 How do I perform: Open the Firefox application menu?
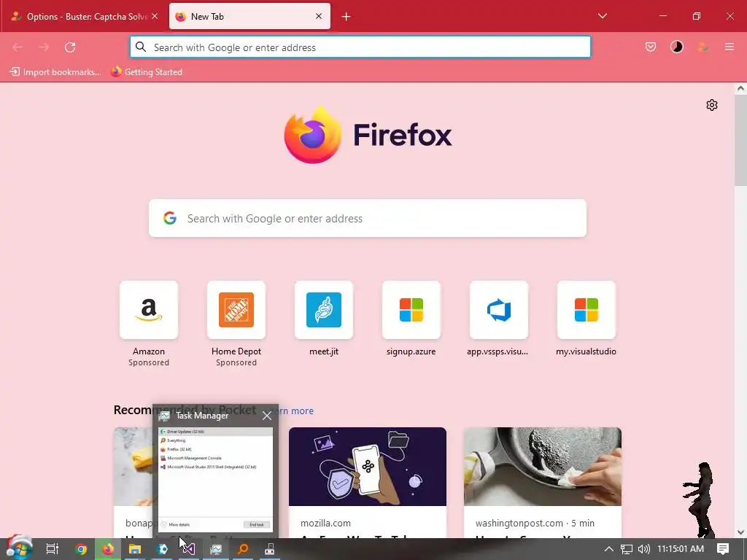pos(729,47)
